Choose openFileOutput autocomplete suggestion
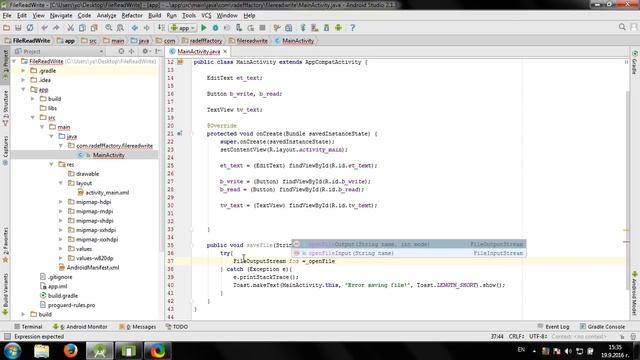This screenshot has height=360, width=640. point(409,244)
